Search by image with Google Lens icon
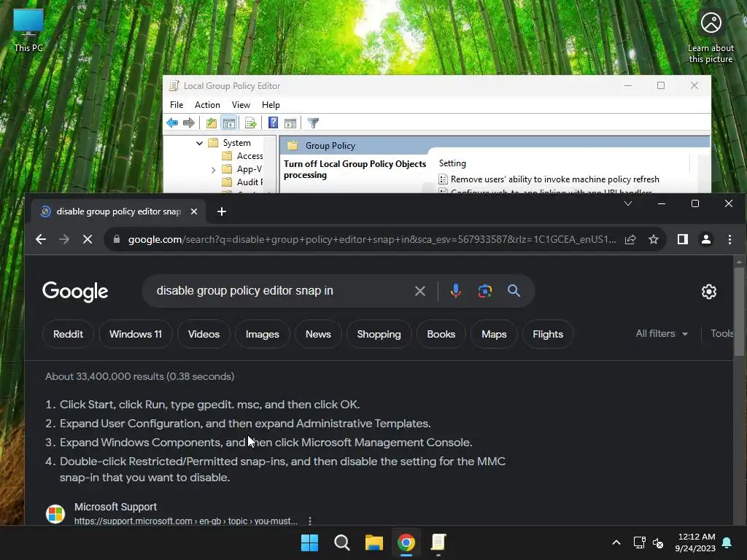747x560 pixels. 485,290
